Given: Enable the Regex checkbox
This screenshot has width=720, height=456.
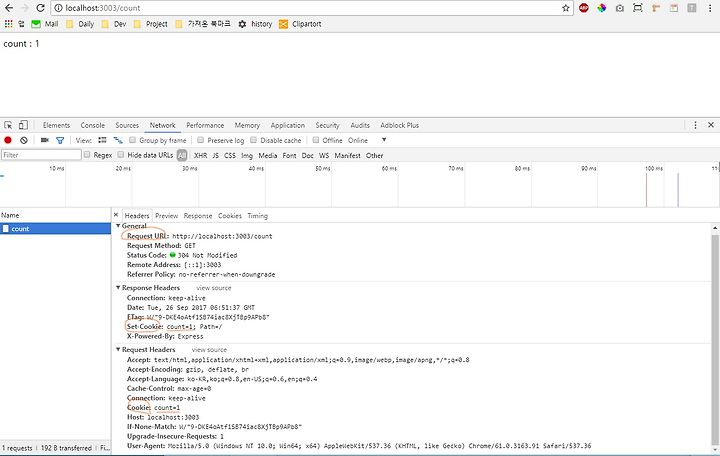Looking at the screenshot, I should pyautogui.click(x=87, y=155).
